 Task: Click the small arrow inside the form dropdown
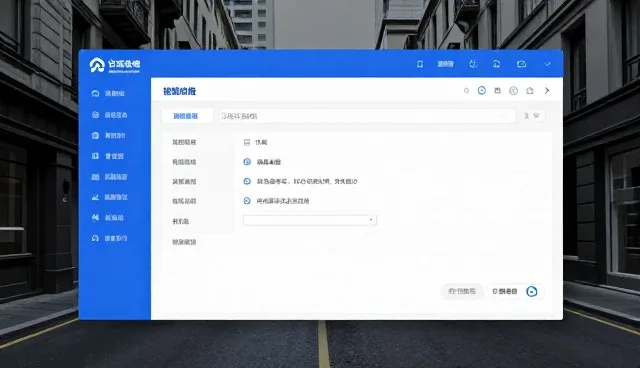[x=371, y=220]
